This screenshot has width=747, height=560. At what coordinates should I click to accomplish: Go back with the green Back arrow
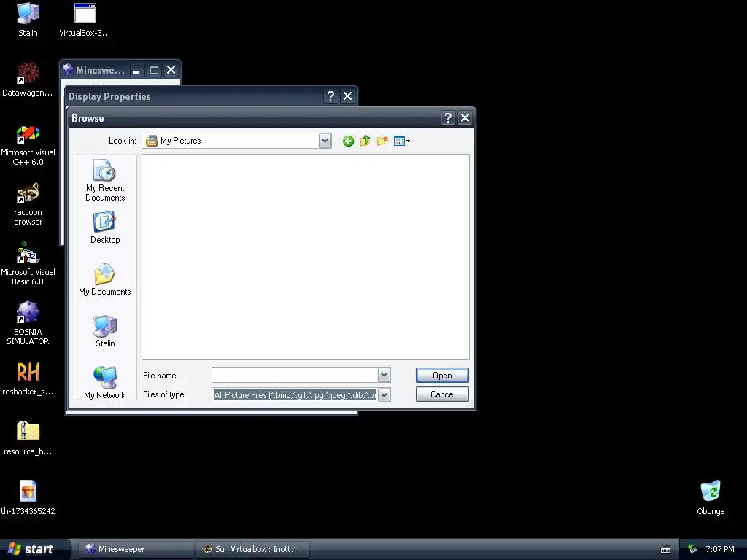pos(348,141)
